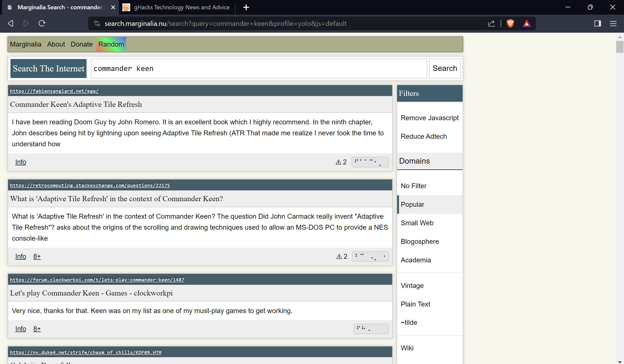This screenshot has height=364, width=624.
Task: Click the page reload/refresh icon
Action: (x=42, y=23)
